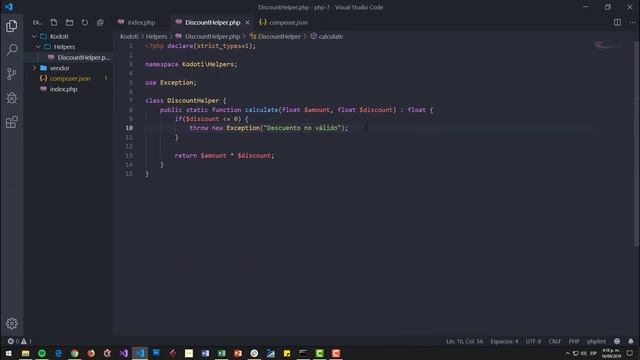640x360 pixels.
Task: Click the 'use Exception;' line
Action: (x=171, y=82)
